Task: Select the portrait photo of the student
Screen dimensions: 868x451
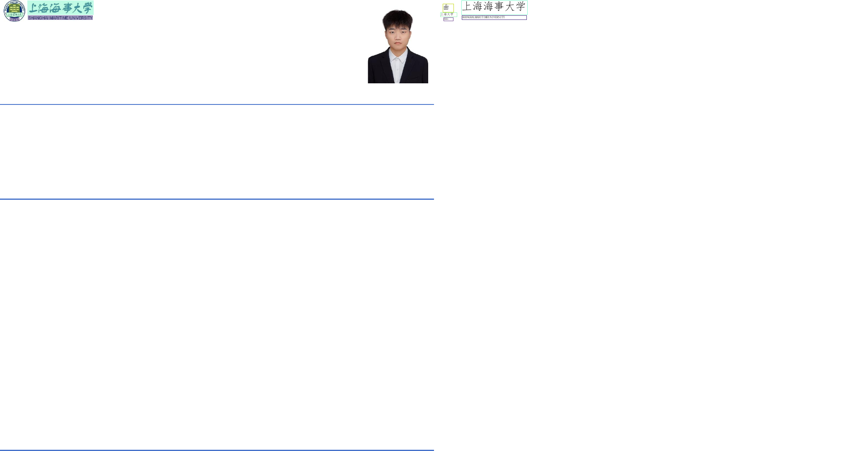Action: pos(398,46)
